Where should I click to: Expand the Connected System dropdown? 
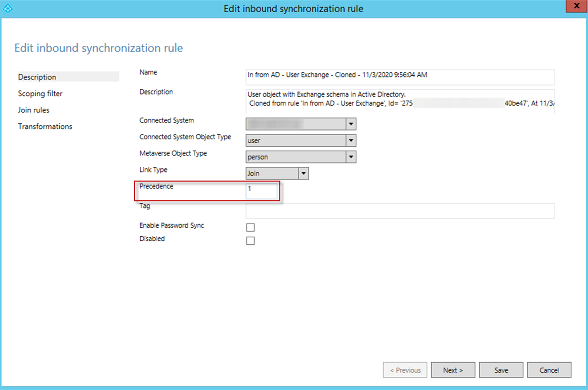pyautogui.click(x=351, y=124)
